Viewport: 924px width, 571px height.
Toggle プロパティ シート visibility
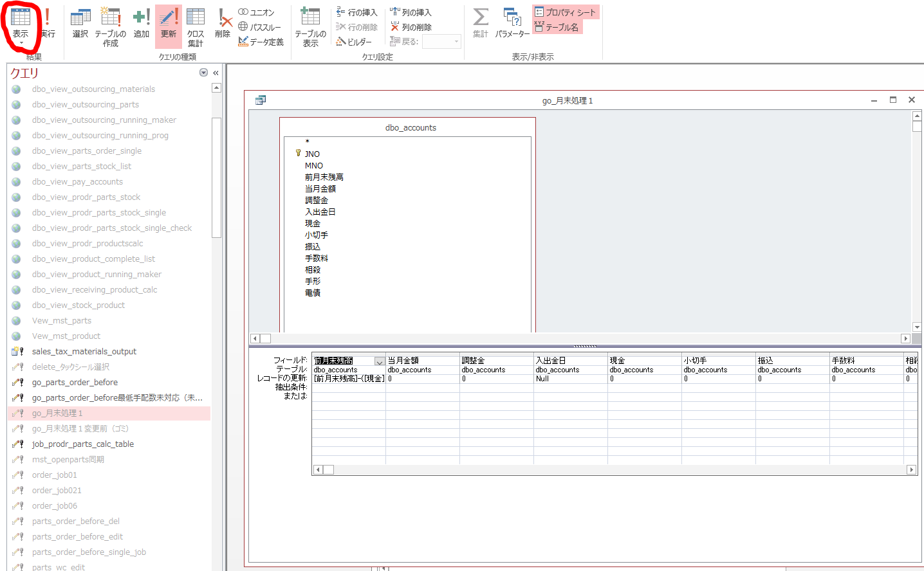click(x=564, y=12)
